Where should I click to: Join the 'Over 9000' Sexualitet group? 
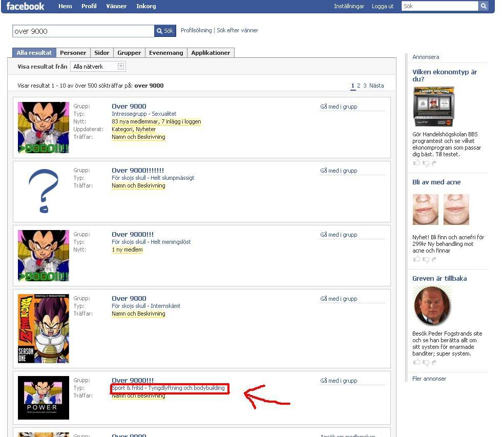(x=339, y=107)
